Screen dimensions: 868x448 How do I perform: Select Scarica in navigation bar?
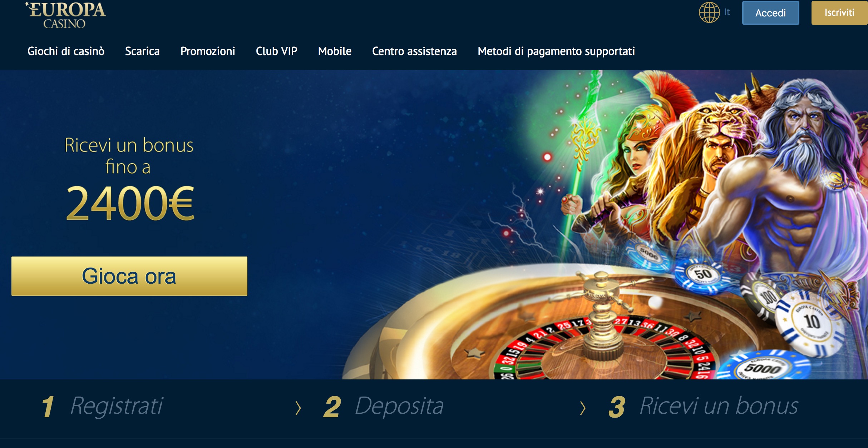(142, 51)
